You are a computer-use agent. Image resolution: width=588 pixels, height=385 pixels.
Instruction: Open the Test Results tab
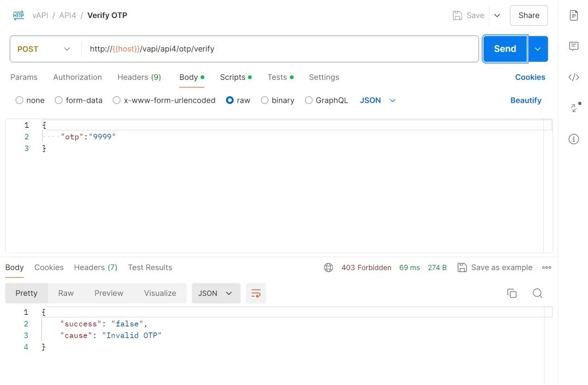click(x=150, y=268)
